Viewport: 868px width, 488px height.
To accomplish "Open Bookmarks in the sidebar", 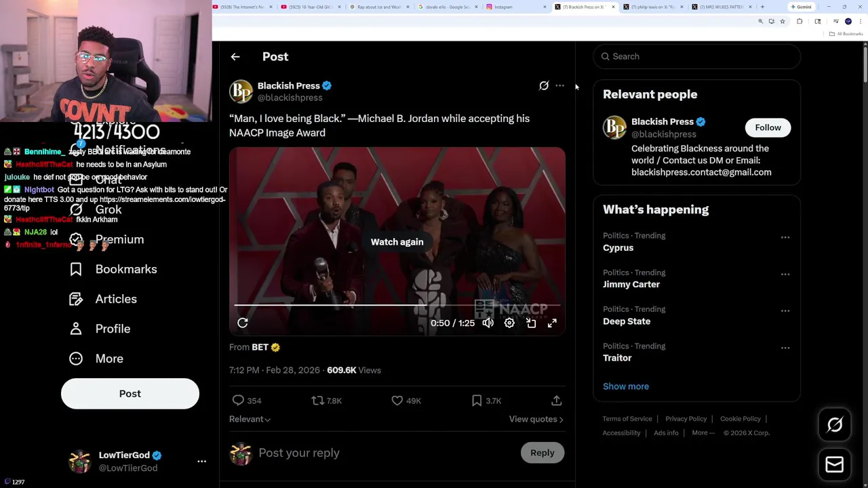I will pos(113,269).
